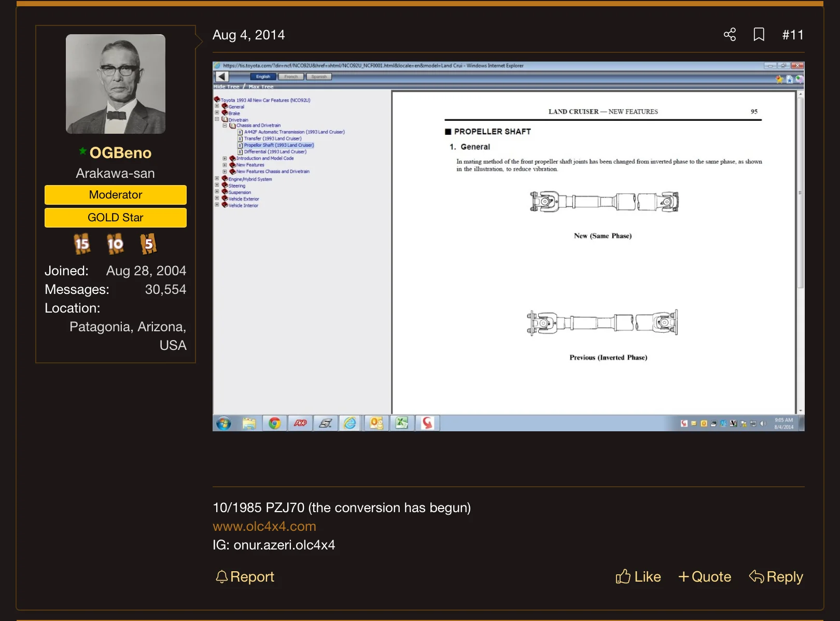Open Transfer (1993 Land Cruiser) item

pos(273,139)
